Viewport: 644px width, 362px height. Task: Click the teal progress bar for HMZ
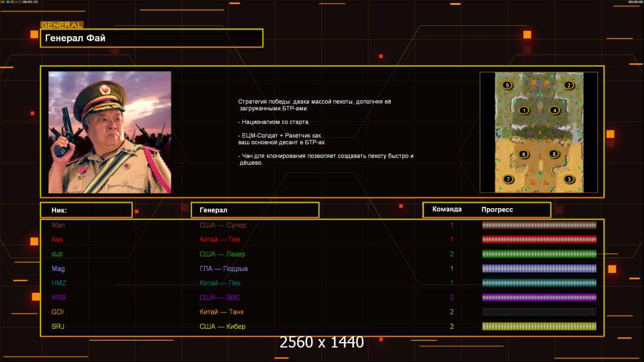pyautogui.click(x=539, y=283)
